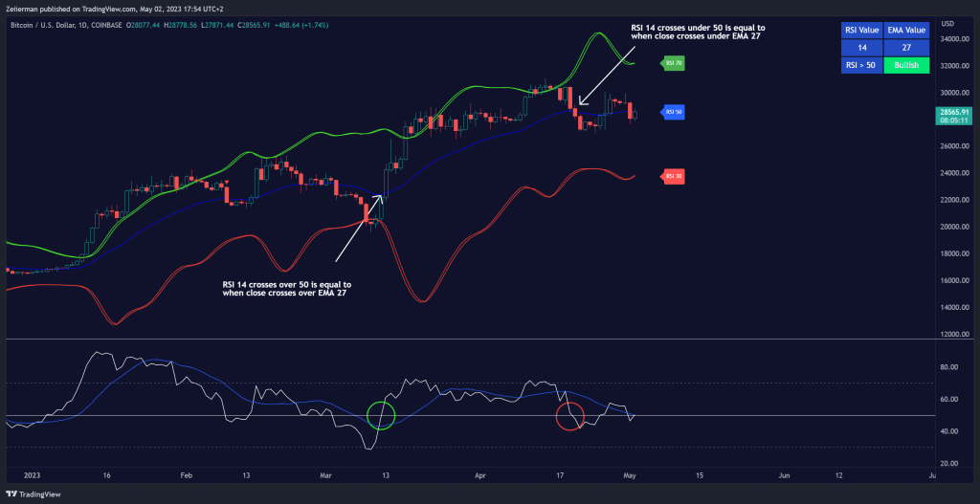The width and height of the screenshot is (980, 504).
Task: Click the white arrow near March low
Action: point(358,228)
